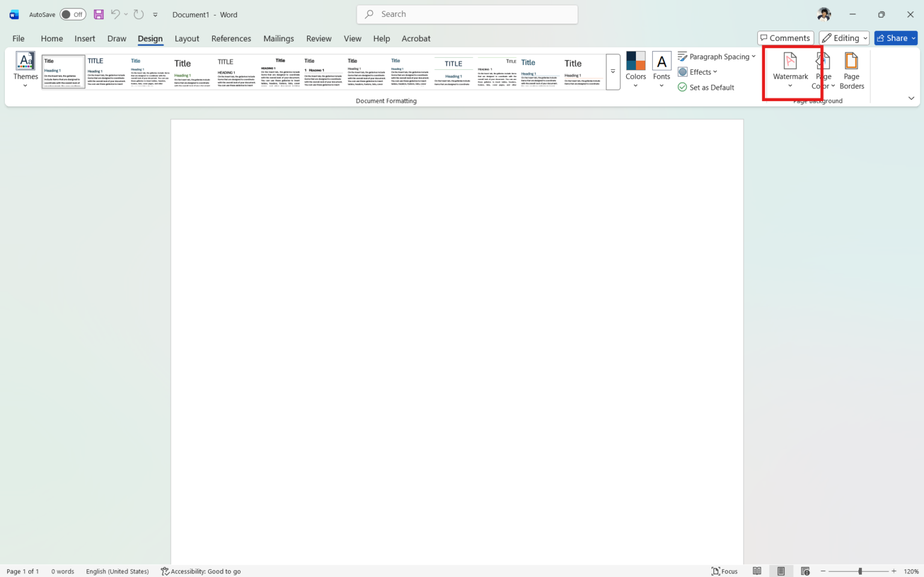
Task: Switch to Print Layout view
Action: (781, 571)
